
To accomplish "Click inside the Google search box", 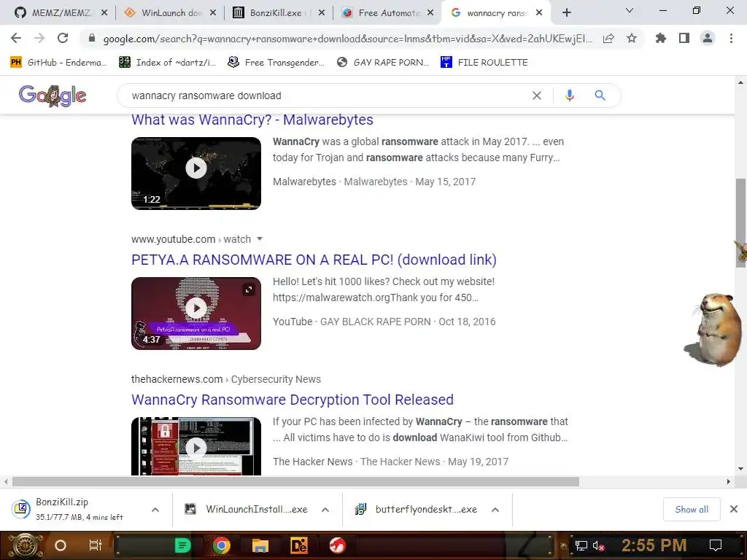I will click(x=329, y=96).
